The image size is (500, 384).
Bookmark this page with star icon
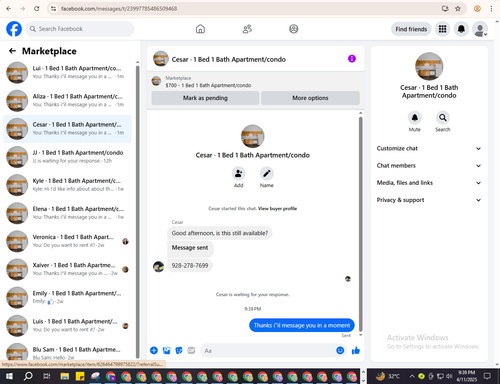[458, 9]
